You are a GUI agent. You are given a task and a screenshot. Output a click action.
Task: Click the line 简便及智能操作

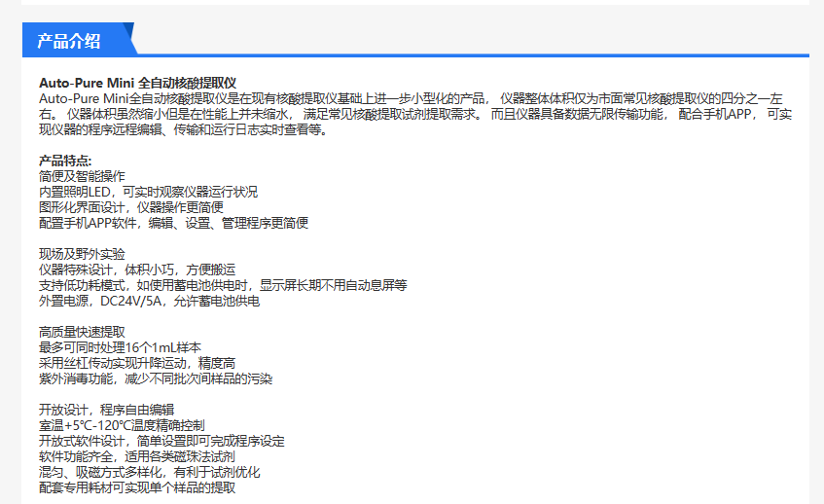[82, 176]
